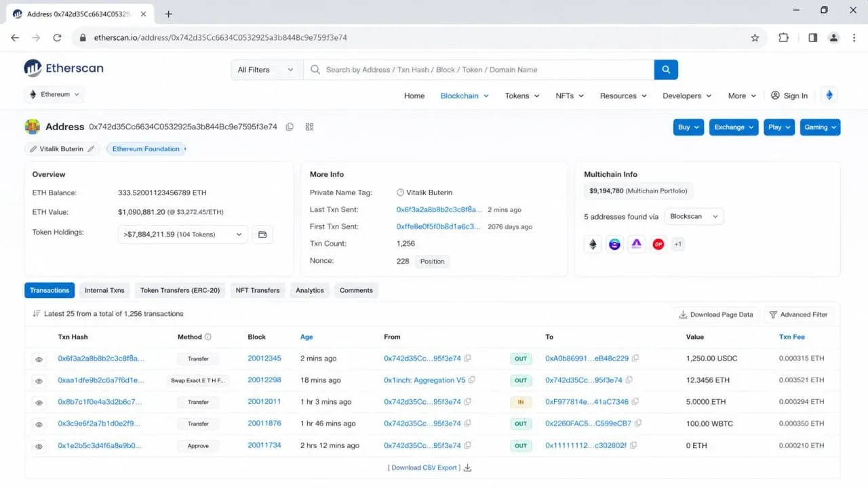
Task: Toggle the Age column header format
Action: [x=307, y=337]
